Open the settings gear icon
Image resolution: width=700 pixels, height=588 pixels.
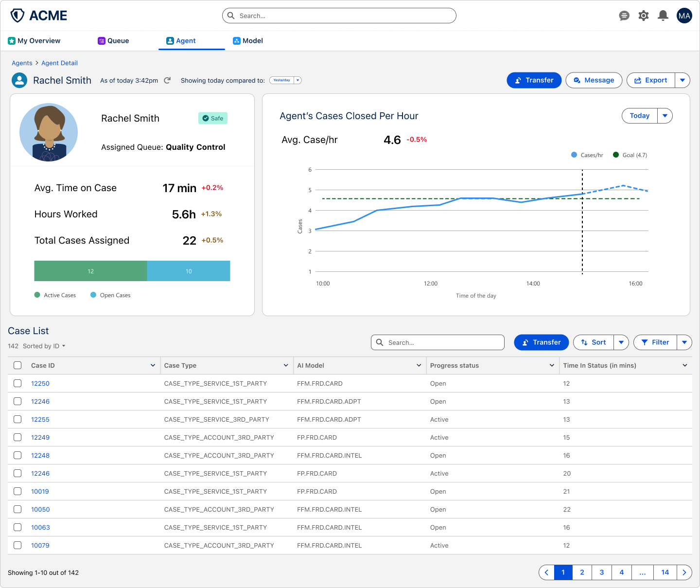click(x=644, y=16)
